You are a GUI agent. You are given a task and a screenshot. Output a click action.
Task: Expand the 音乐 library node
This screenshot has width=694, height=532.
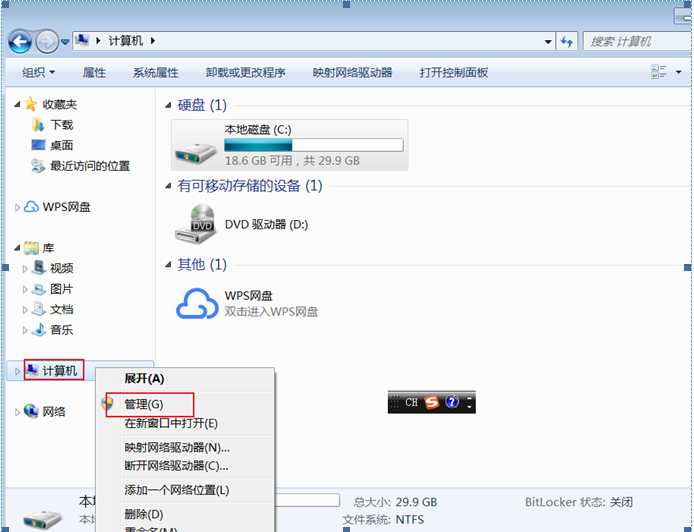[25, 330]
